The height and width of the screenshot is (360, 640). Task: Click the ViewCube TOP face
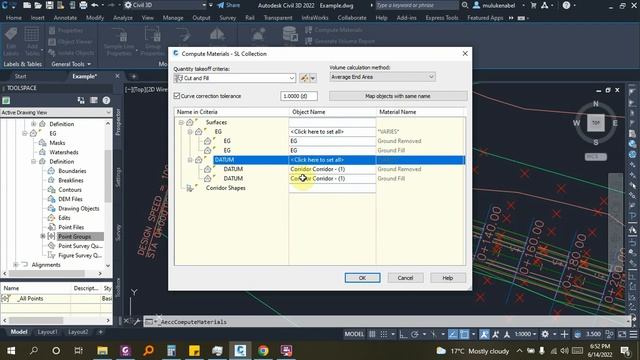pos(596,123)
